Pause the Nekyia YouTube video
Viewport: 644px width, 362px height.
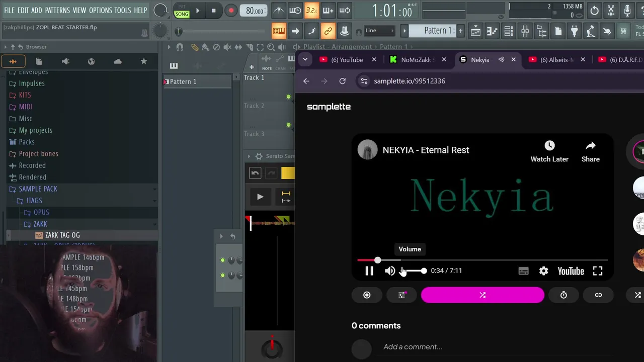click(x=369, y=271)
